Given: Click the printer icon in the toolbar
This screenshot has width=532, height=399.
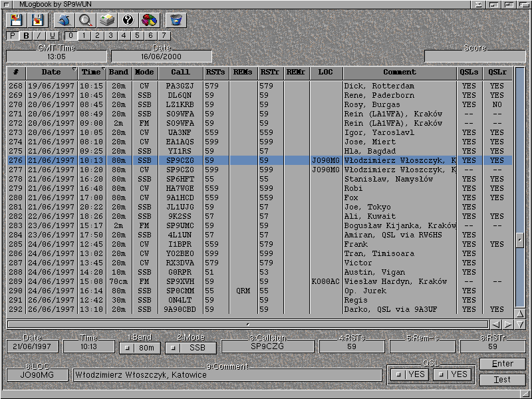Looking at the screenshot, I should tap(107, 21).
